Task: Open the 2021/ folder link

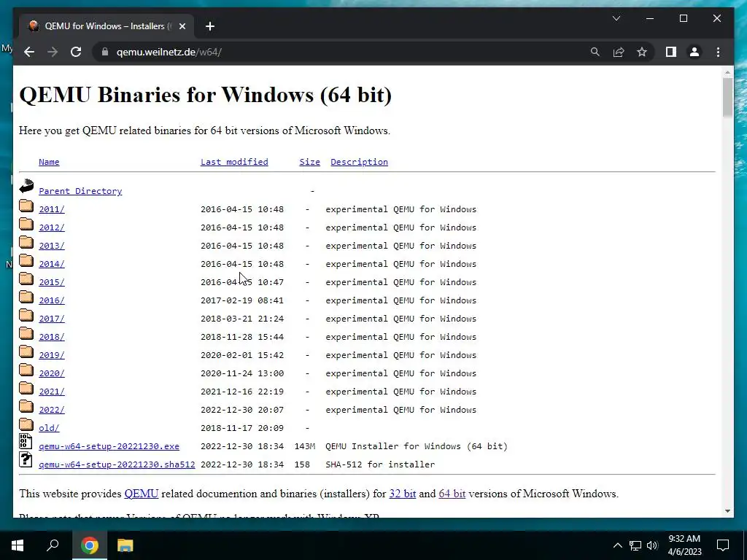Action: [x=52, y=392]
